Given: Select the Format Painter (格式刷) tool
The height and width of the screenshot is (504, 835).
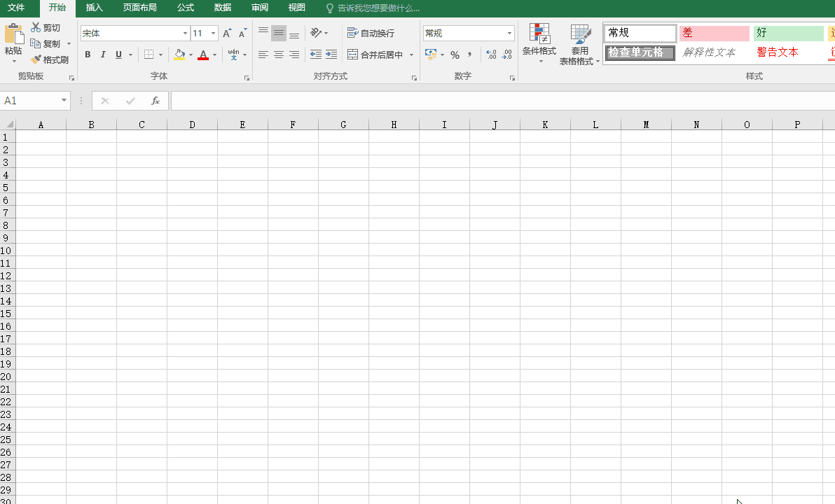Looking at the screenshot, I should tap(50, 59).
